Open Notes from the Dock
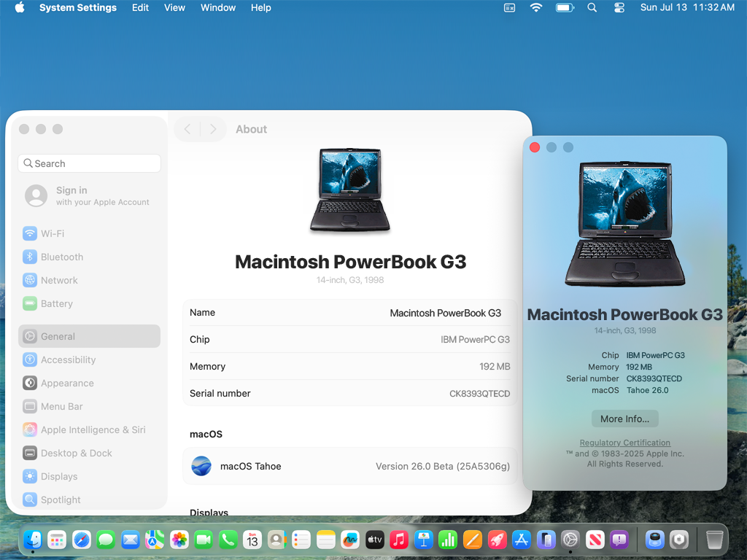This screenshot has width=747, height=560. [326, 540]
